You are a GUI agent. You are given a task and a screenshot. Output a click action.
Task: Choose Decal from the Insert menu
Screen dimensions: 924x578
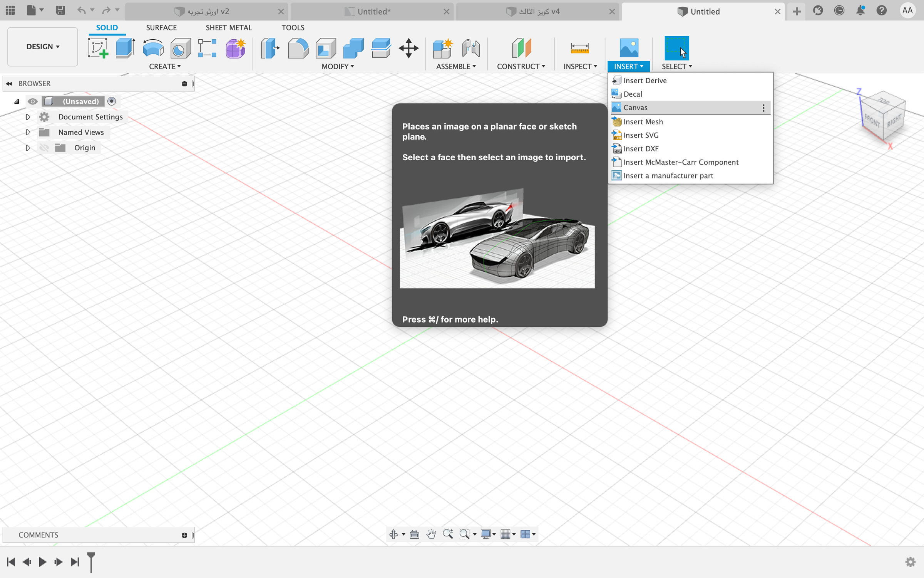(x=691, y=94)
